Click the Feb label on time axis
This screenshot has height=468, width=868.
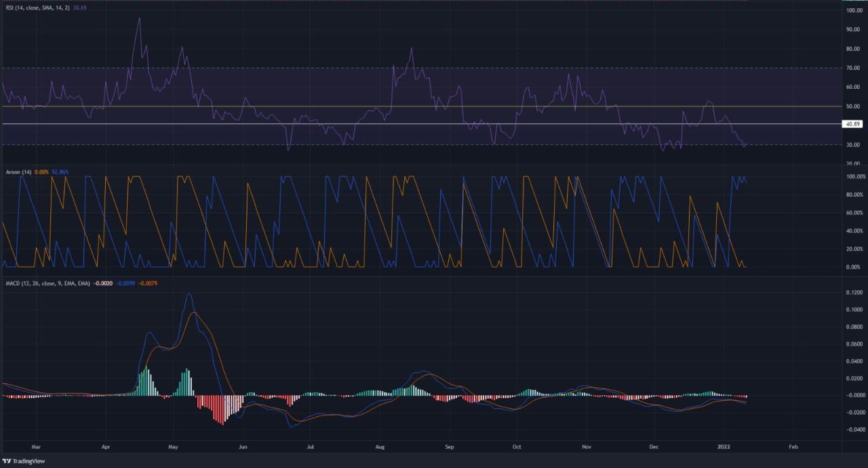click(x=792, y=447)
